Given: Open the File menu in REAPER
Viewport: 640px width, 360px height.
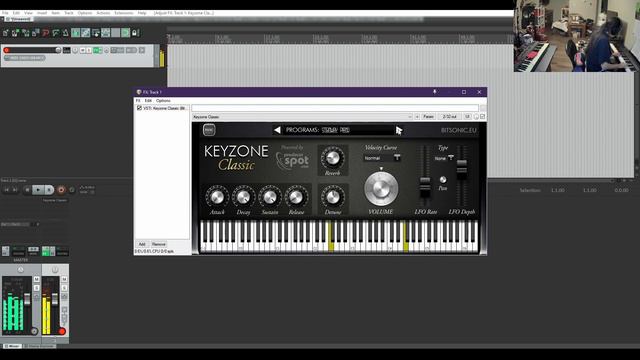Looking at the screenshot, I should (x=5, y=13).
